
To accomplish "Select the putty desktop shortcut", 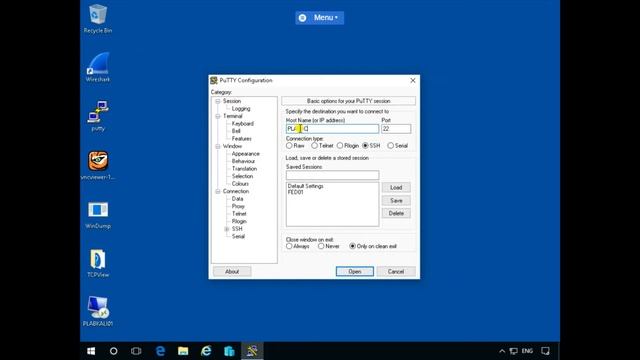I will point(98,116).
